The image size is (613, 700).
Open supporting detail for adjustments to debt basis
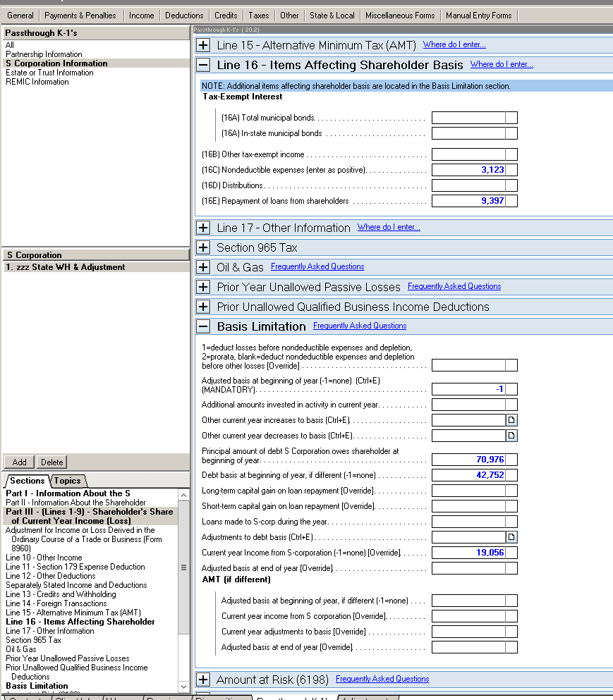513,536
